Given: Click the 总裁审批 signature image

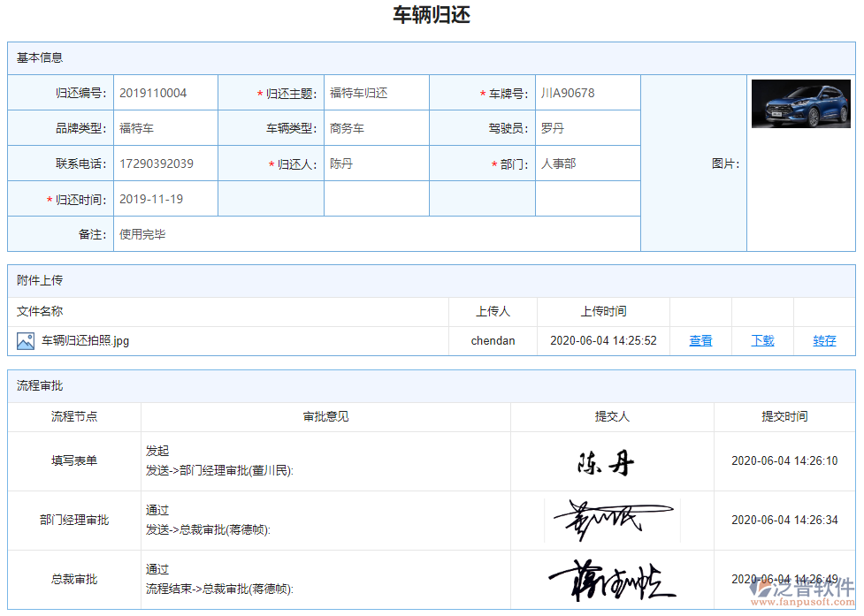Looking at the screenshot, I should click(612, 580).
